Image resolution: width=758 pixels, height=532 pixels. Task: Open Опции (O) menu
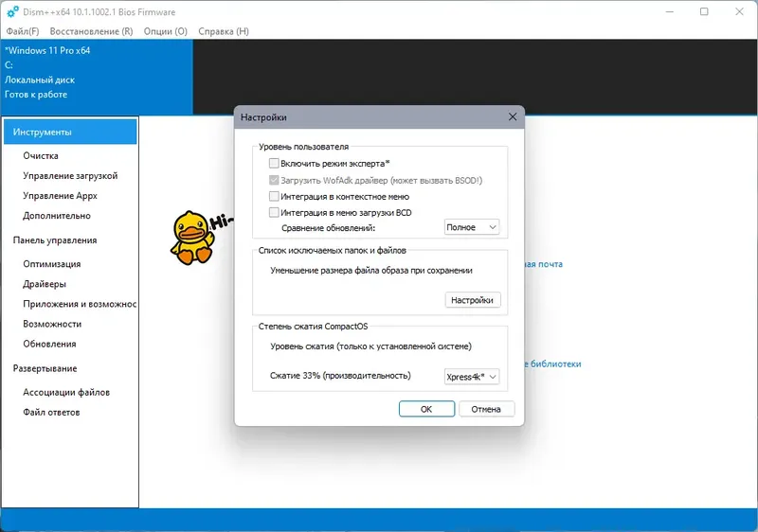pos(165,31)
